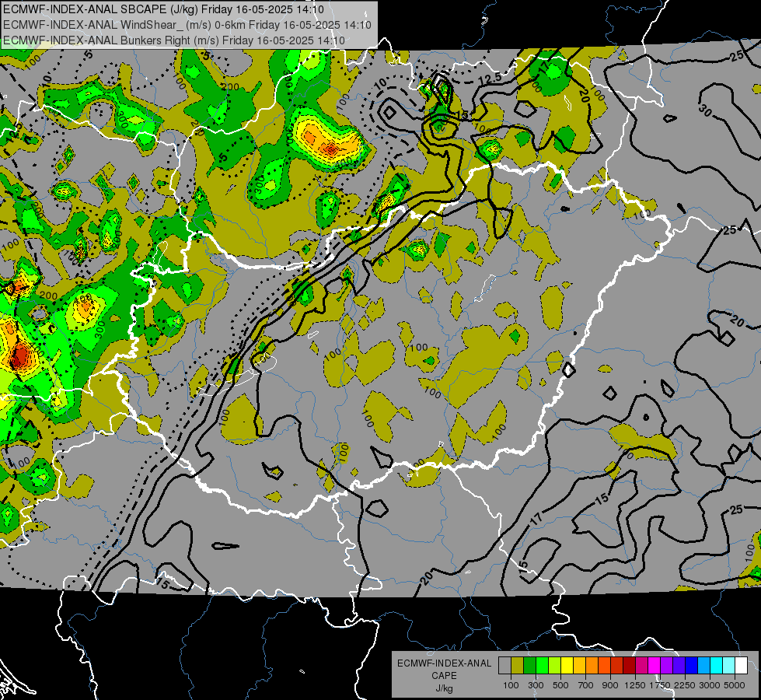
Task: Select the dark maroon red legend swatch
Action: point(629,665)
